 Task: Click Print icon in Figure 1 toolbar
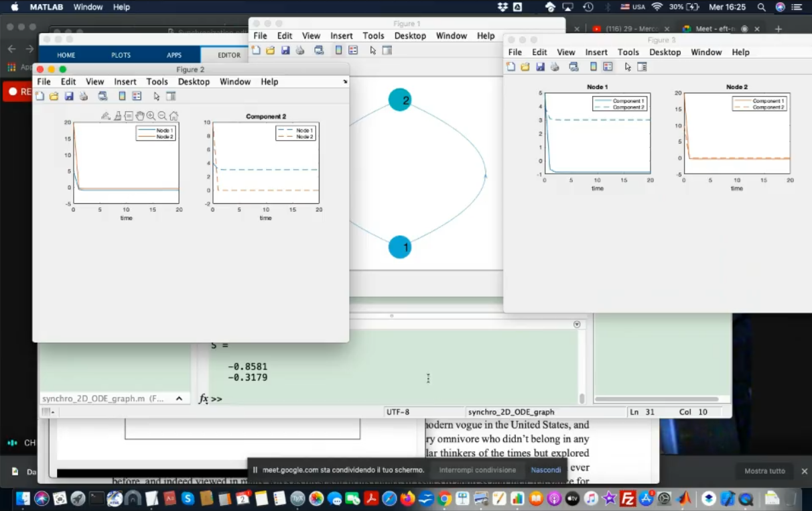tap(300, 50)
